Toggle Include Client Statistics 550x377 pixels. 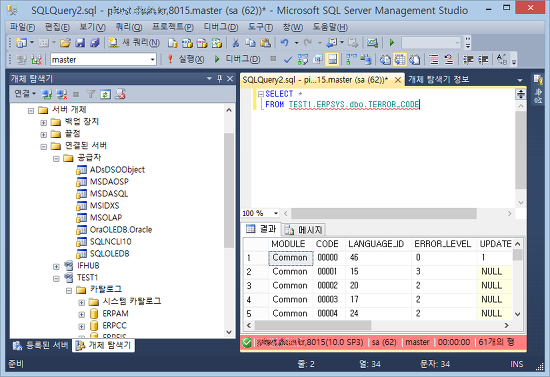366,60
